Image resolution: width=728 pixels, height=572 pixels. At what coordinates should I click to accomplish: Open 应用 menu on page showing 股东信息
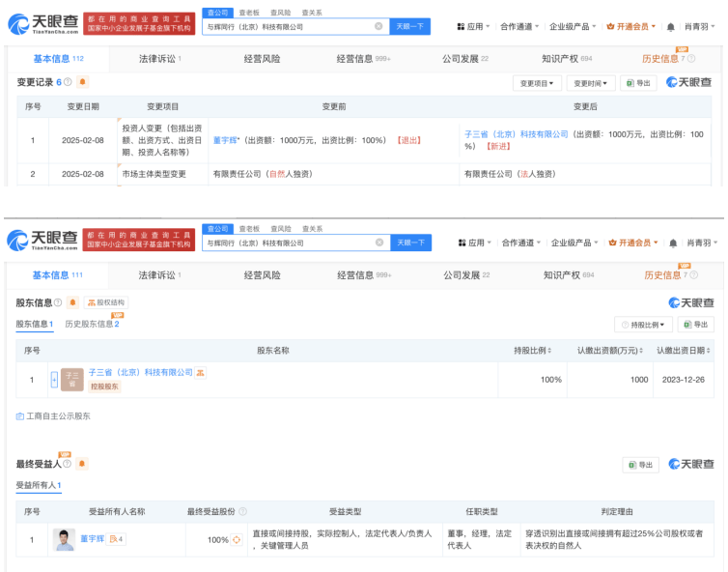(474, 243)
